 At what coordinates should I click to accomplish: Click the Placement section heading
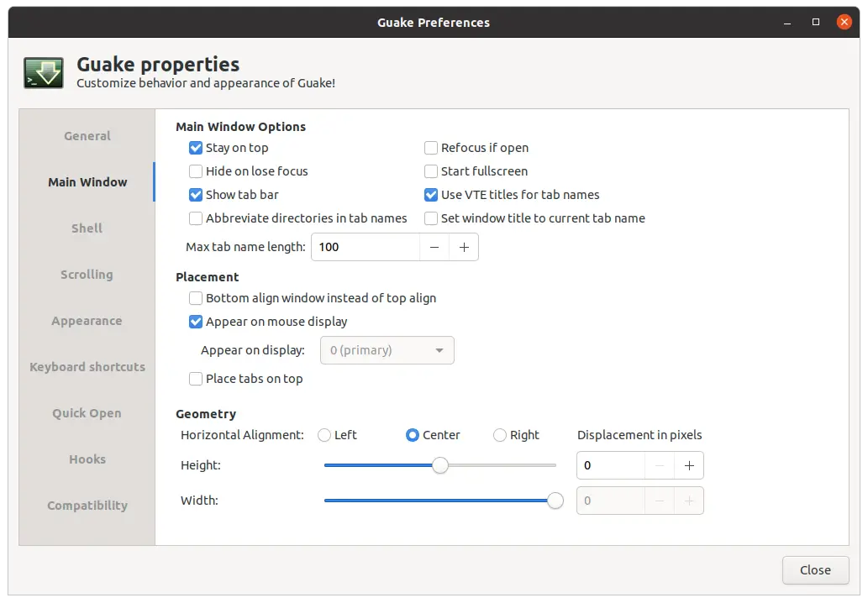(207, 277)
